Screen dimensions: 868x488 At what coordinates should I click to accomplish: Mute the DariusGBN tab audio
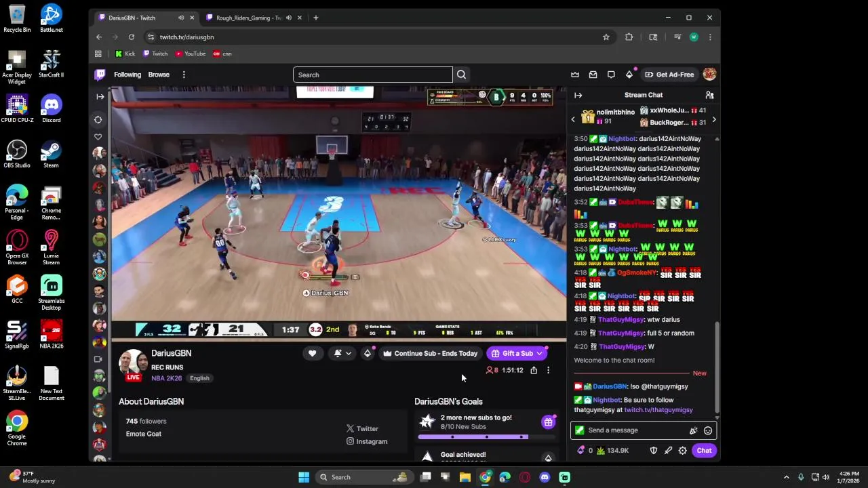pos(180,18)
